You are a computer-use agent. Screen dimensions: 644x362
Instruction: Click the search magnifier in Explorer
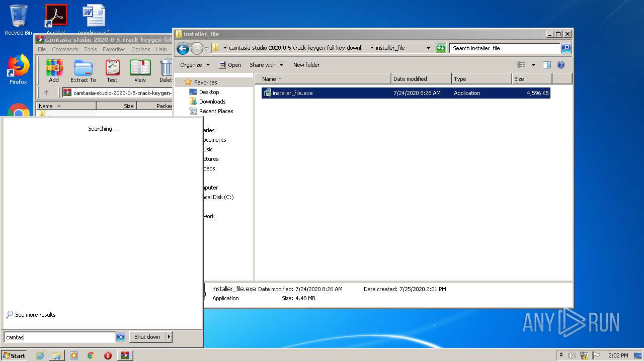tap(566, 48)
